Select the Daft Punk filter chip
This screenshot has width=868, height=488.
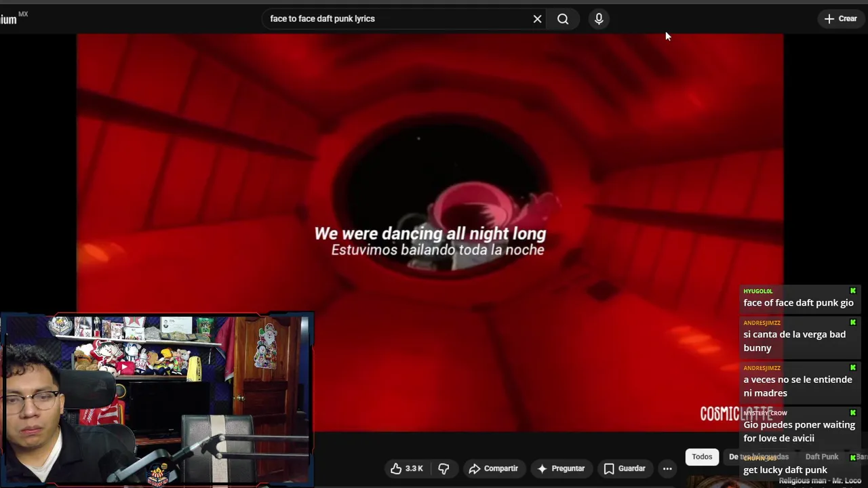(822, 457)
